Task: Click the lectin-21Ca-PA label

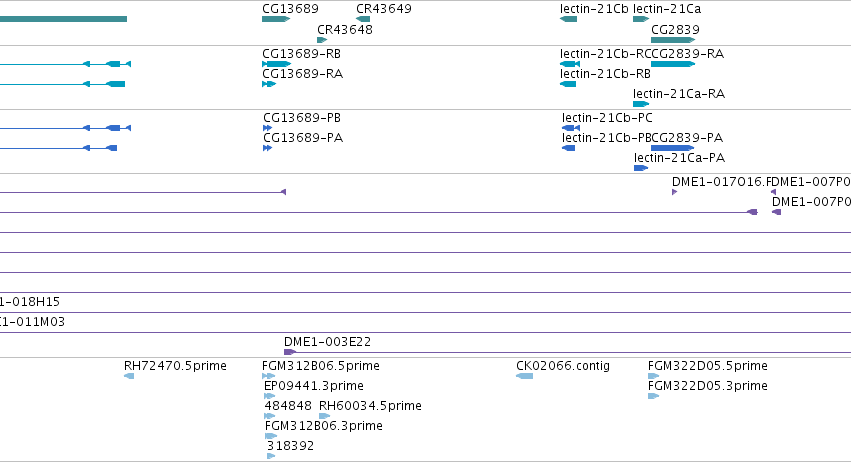Action: tap(679, 158)
